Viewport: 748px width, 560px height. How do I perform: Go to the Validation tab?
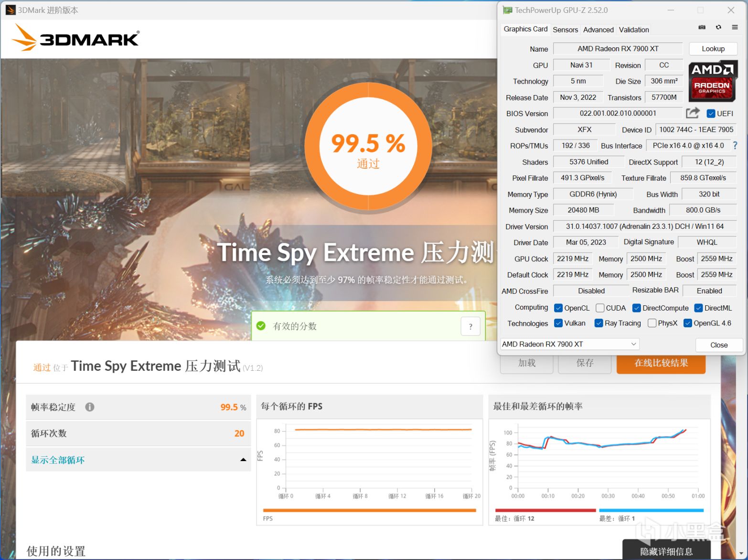coord(634,30)
